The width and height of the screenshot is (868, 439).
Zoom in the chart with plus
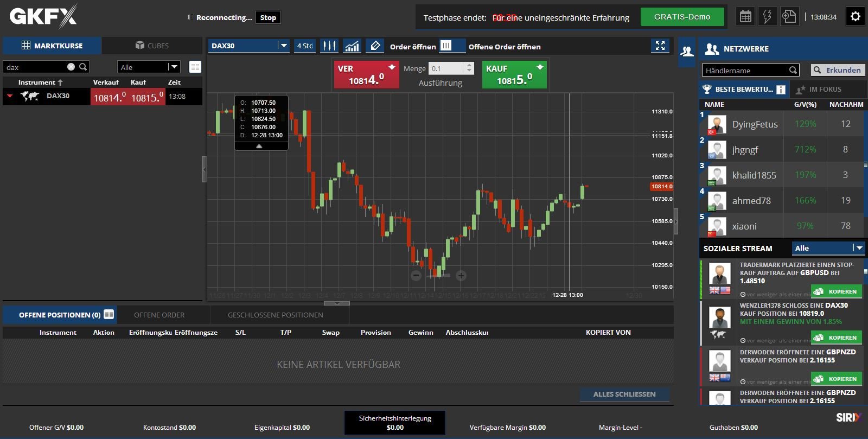(461, 276)
